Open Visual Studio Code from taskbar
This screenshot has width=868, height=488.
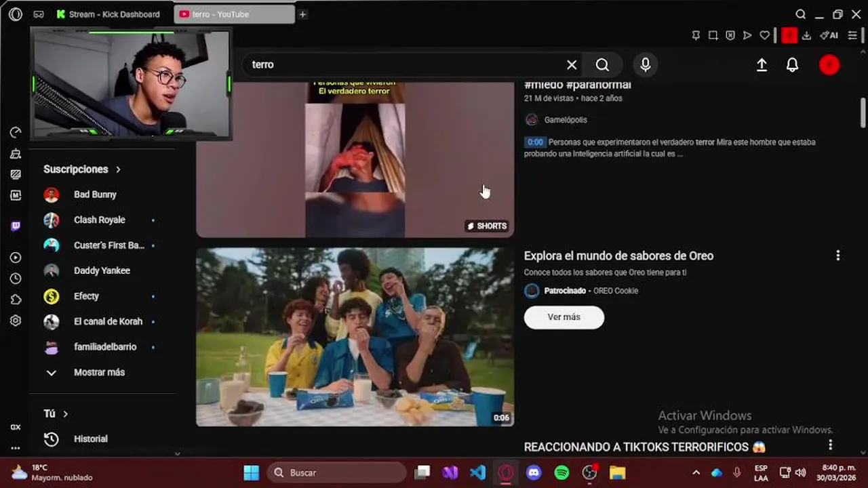click(478, 472)
